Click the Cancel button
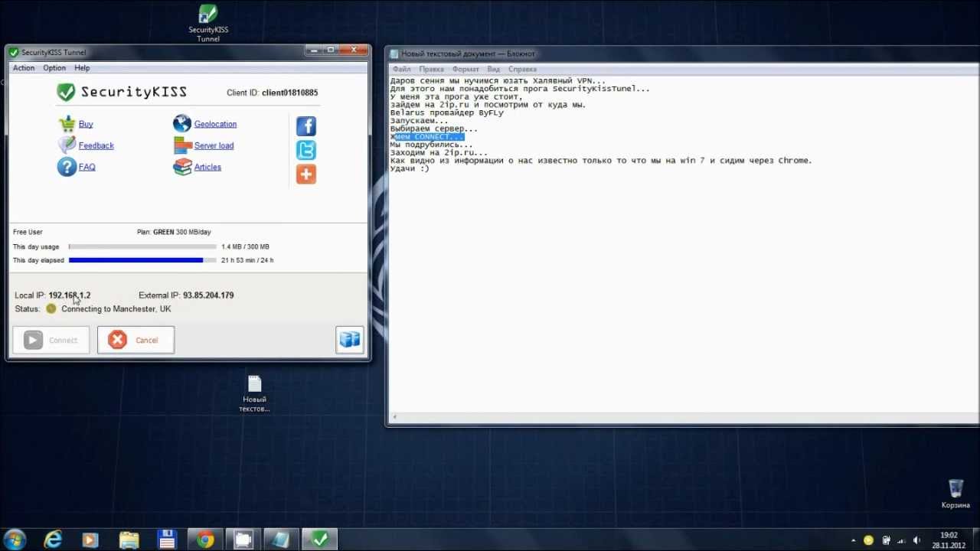 pos(136,341)
